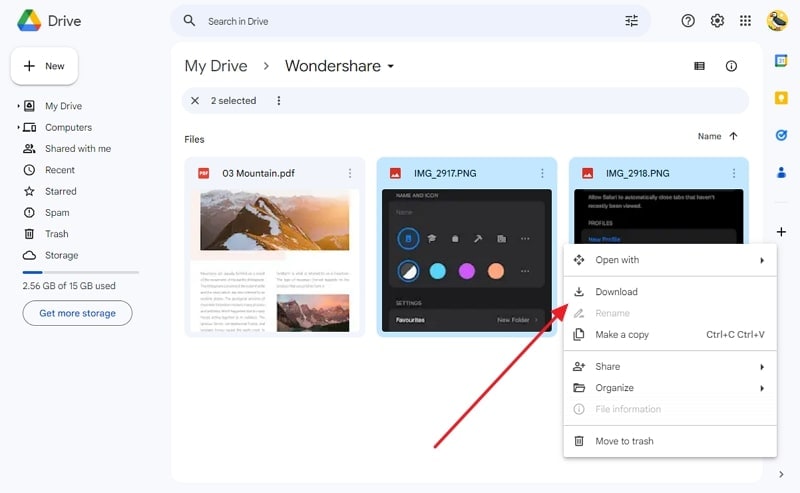Image resolution: width=800 pixels, height=493 pixels.
Task: Click the image icon on IMG_2918.PNG
Action: [588, 174]
